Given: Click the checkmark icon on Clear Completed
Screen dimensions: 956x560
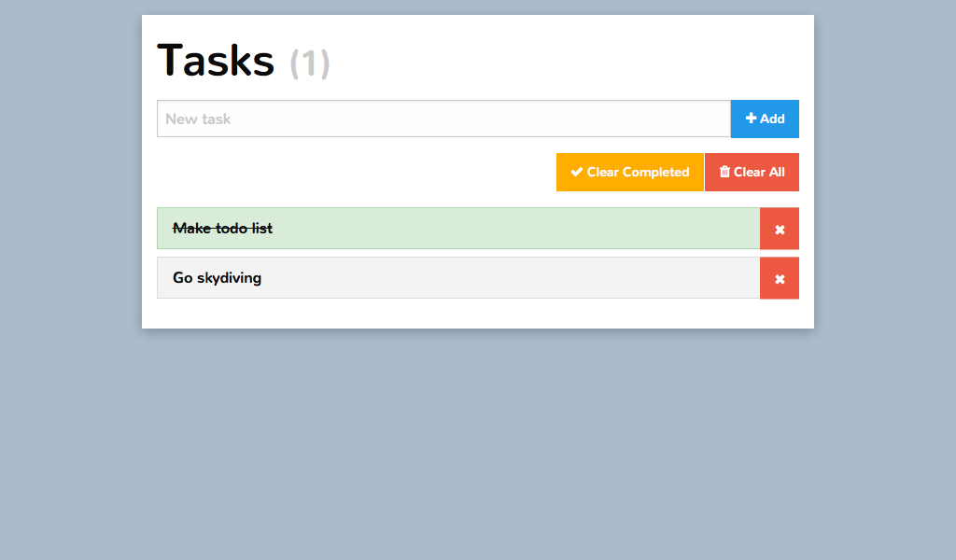Looking at the screenshot, I should point(577,172).
